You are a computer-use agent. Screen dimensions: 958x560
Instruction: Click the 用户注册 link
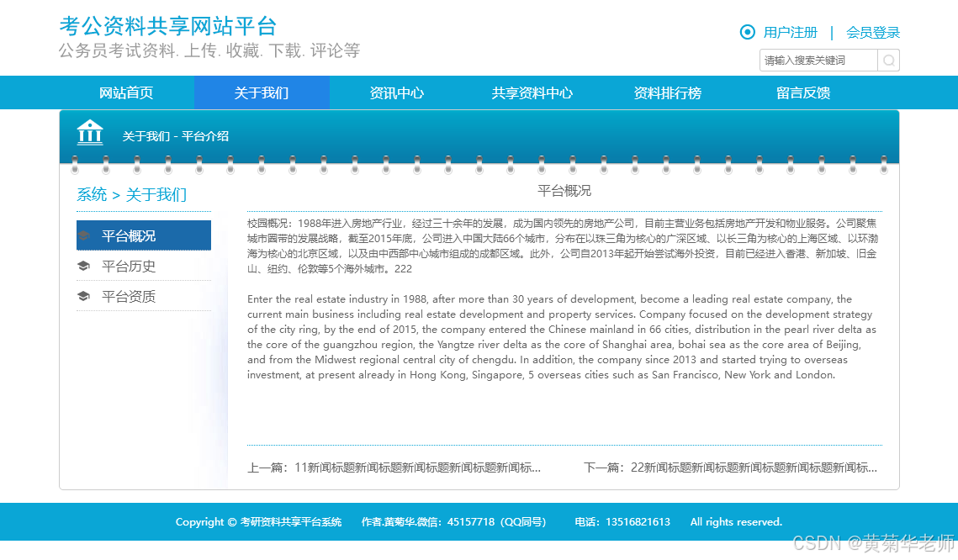(791, 32)
